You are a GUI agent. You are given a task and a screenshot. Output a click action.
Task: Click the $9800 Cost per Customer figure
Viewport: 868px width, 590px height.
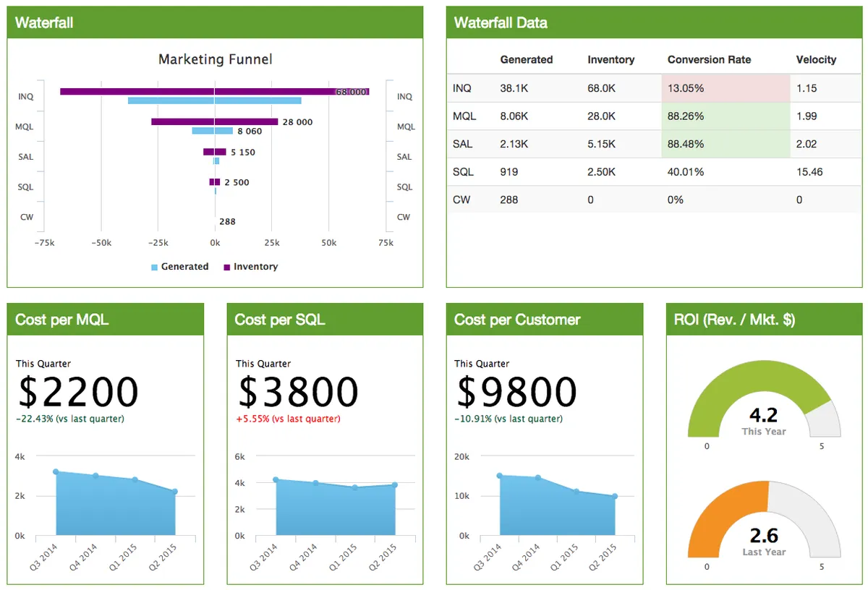(x=516, y=392)
